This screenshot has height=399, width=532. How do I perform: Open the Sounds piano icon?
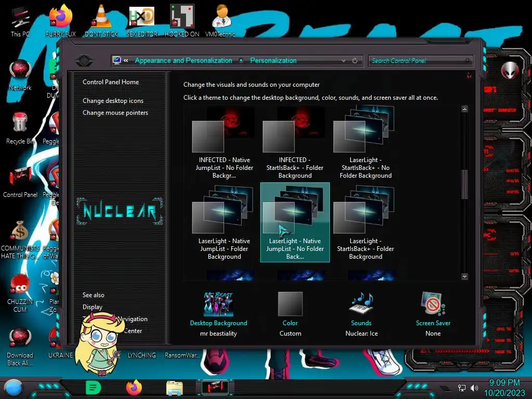(362, 303)
